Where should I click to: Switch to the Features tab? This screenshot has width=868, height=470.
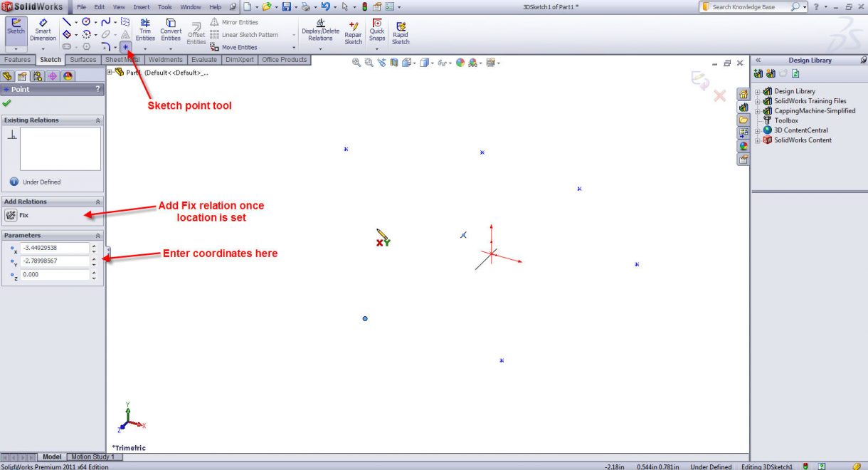coord(17,60)
